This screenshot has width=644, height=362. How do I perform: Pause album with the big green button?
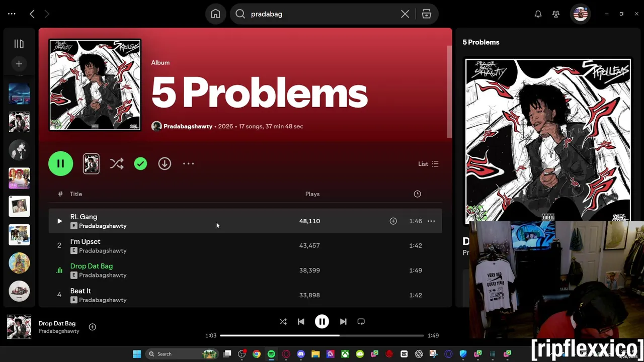click(x=60, y=163)
